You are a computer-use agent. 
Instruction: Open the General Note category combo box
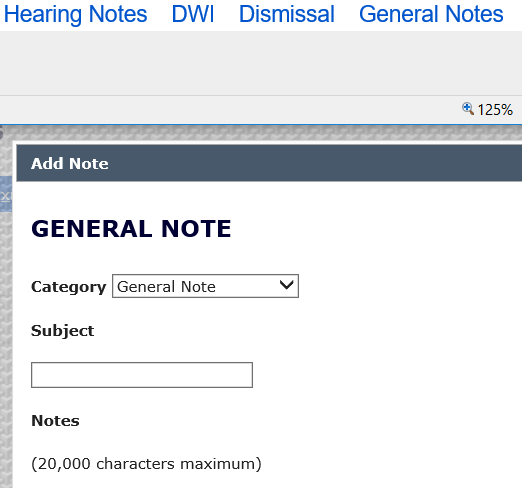coord(205,286)
